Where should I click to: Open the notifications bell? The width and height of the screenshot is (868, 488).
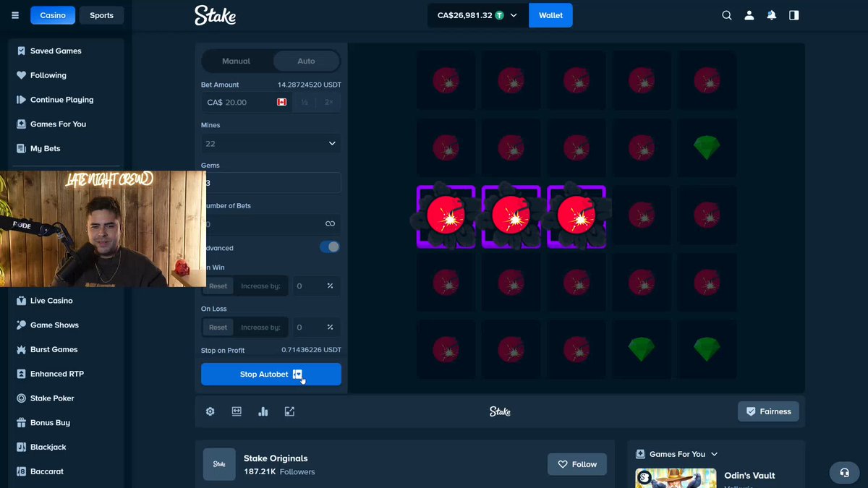pyautogui.click(x=772, y=15)
